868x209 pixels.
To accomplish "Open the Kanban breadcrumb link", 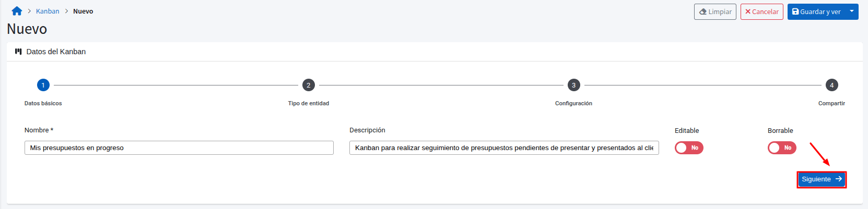I will [48, 11].
